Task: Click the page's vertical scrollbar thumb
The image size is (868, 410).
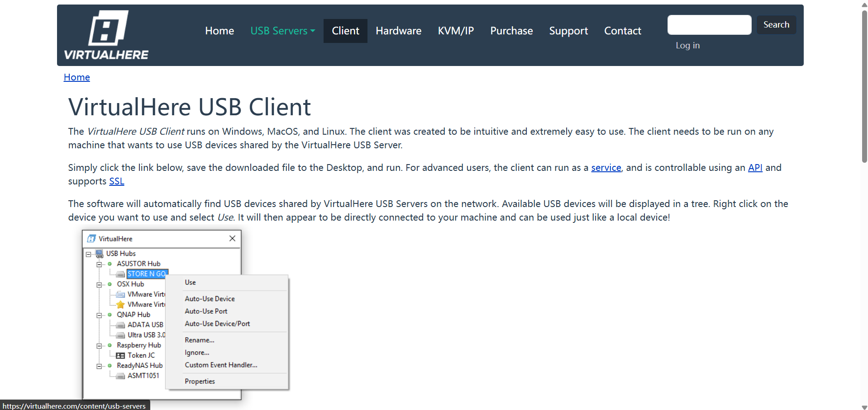Action: point(864,86)
